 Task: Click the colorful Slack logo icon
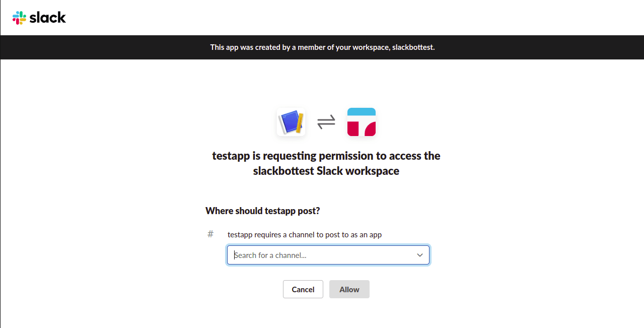point(19,18)
